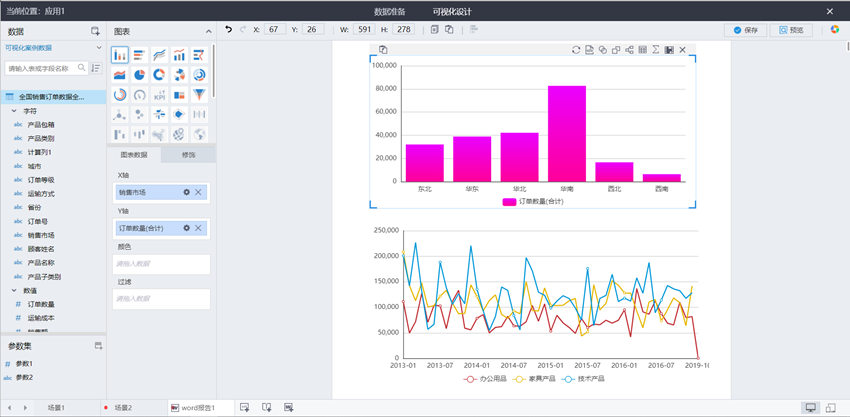Click the undo arrow in toolbar
Image resolution: width=850 pixels, height=417 pixels.
tap(228, 30)
